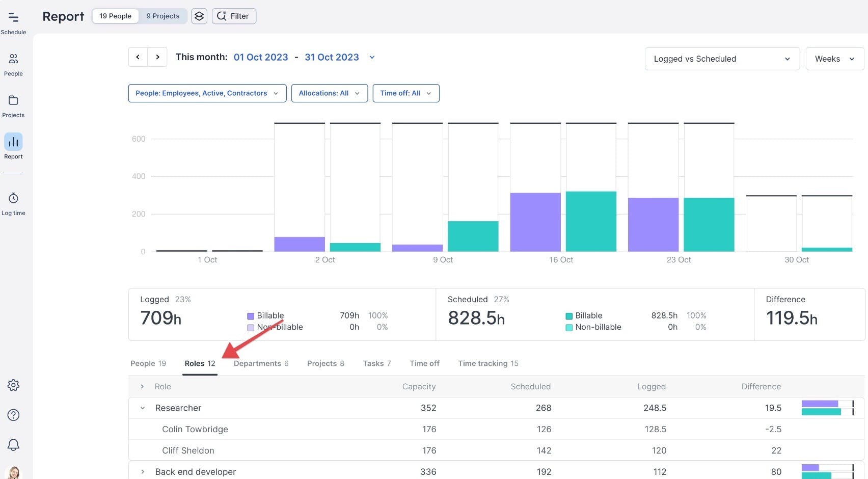Open the Projects section in the sidebar

click(13, 104)
